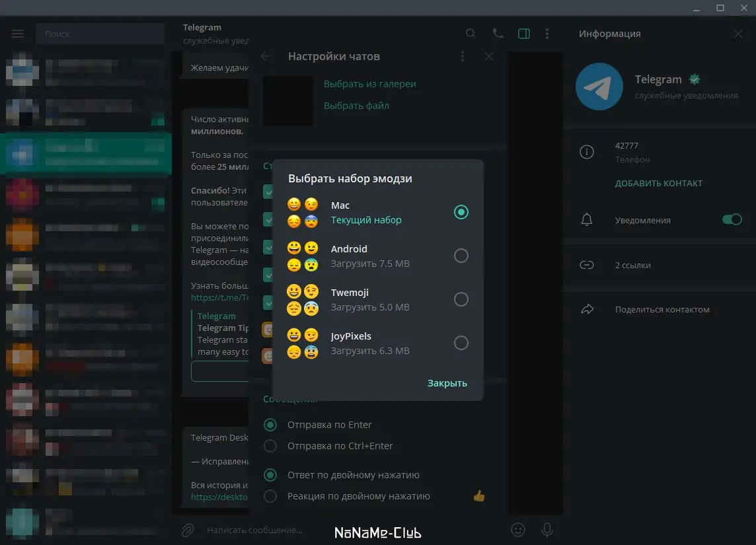Click the Android emoji set preview
Image resolution: width=756 pixels, height=545 pixels.
point(303,256)
